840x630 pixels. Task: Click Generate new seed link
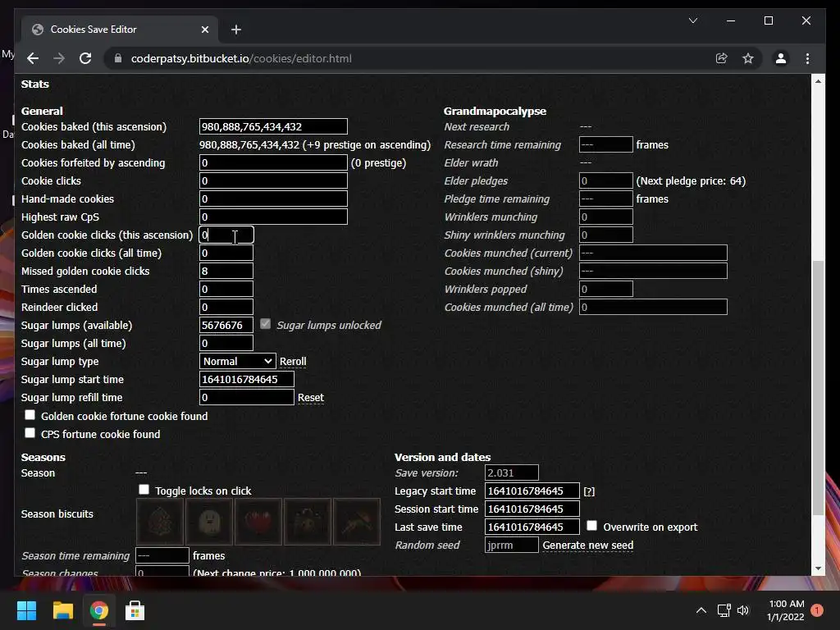(587, 546)
